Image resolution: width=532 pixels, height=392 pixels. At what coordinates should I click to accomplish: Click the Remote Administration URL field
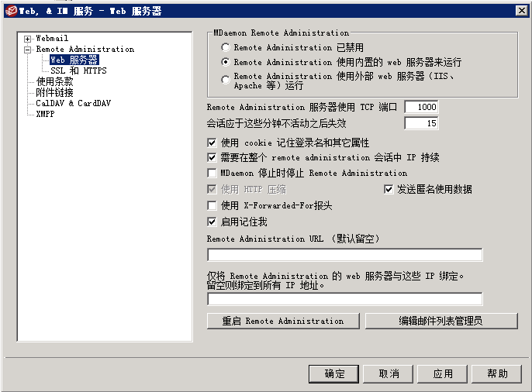[344, 255]
